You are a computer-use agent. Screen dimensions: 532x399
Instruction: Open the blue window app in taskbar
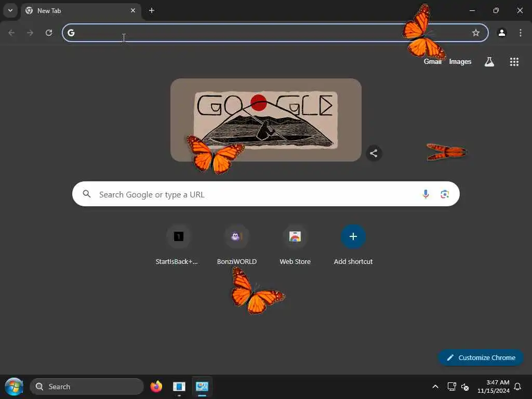click(x=179, y=387)
